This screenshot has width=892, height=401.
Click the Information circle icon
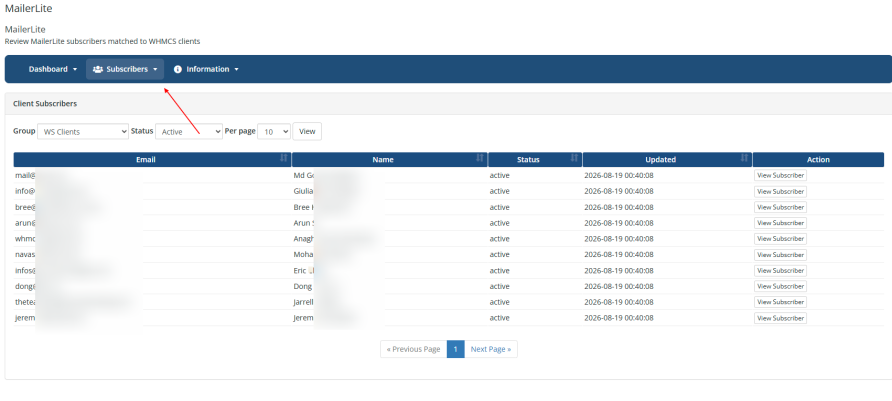[177, 69]
